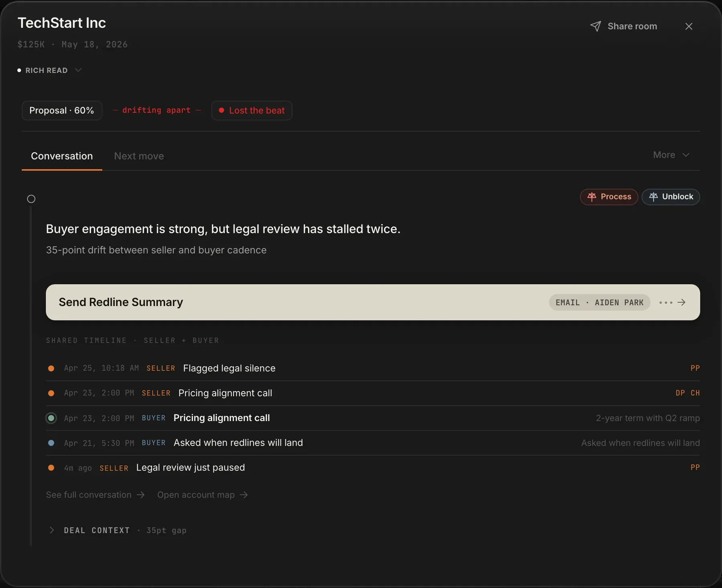
Task: Click the arrow next to See full conversation
Action: pyautogui.click(x=140, y=495)
